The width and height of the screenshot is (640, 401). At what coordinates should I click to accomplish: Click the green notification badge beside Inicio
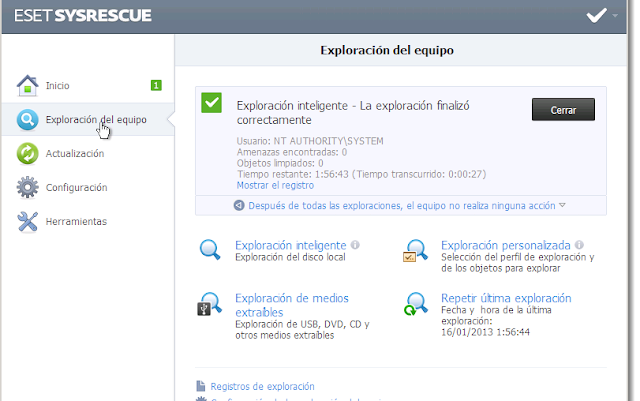point(156,85)
